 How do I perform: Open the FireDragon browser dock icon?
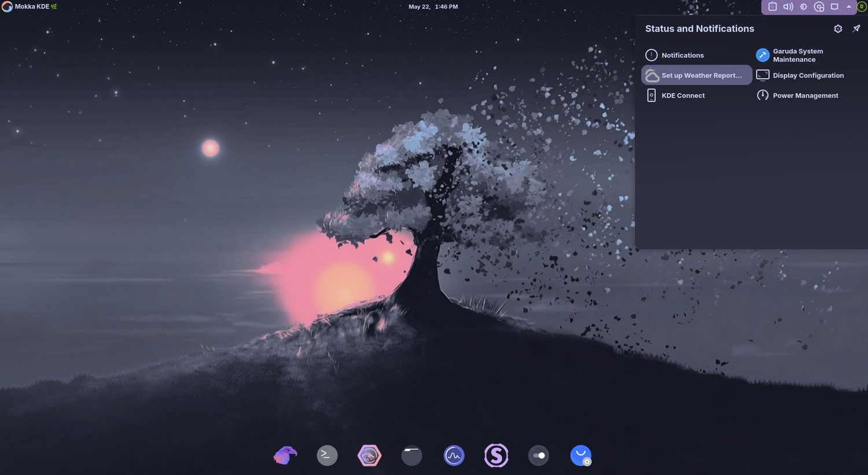[x=370, y=455]
